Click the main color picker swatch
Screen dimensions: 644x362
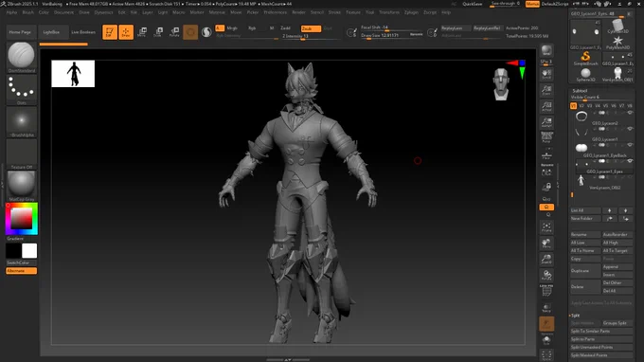point(22,219)
